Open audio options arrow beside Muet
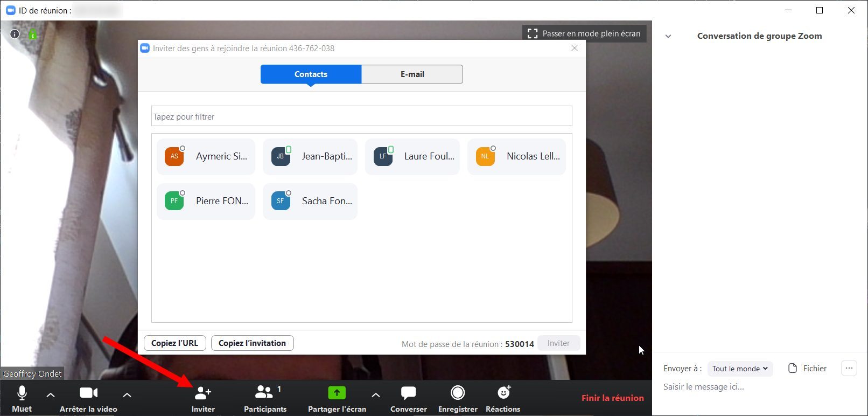This screenshot has width=868, height=416. pyautogui.click(x=51, y=395)
